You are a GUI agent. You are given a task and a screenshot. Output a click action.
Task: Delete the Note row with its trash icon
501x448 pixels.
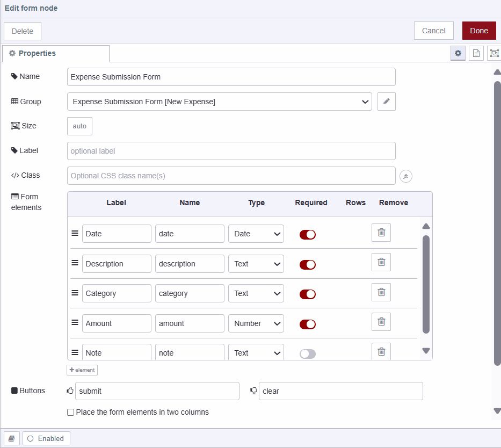click(x=381, y=351)
